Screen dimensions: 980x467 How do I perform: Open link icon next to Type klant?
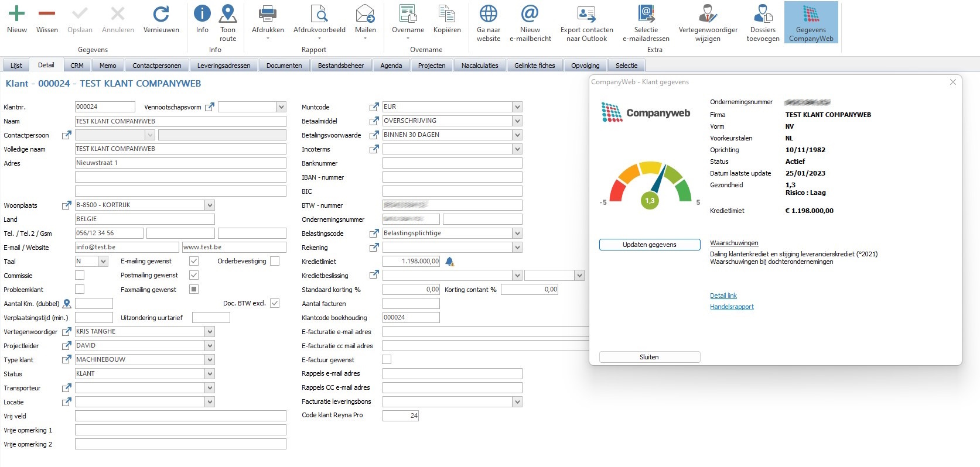[67, 360]
